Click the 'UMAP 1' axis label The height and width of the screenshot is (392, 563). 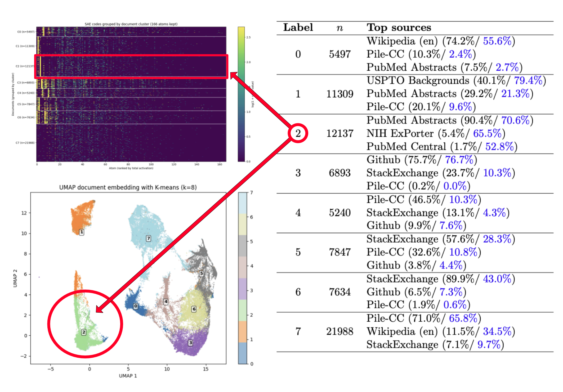[128, 376]
